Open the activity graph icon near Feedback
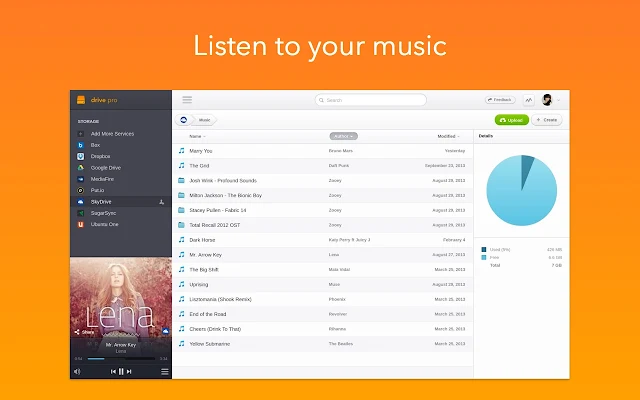The width and height of the screenshot is (640, 400). click(x=529, y=100)
